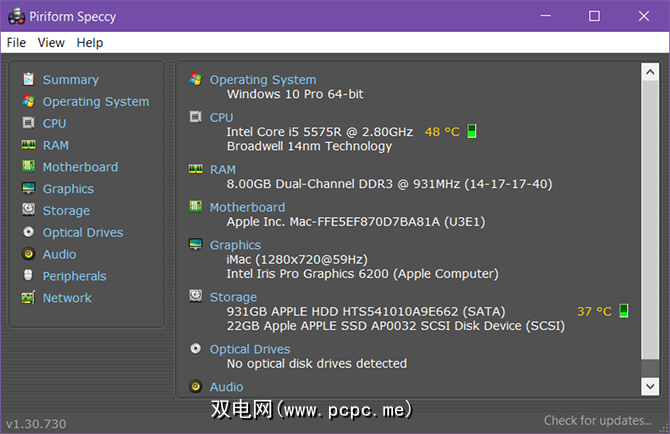670x434 pixels.
Task: Select Storage section in the sidebar
Action: click(x=66, y=211)
